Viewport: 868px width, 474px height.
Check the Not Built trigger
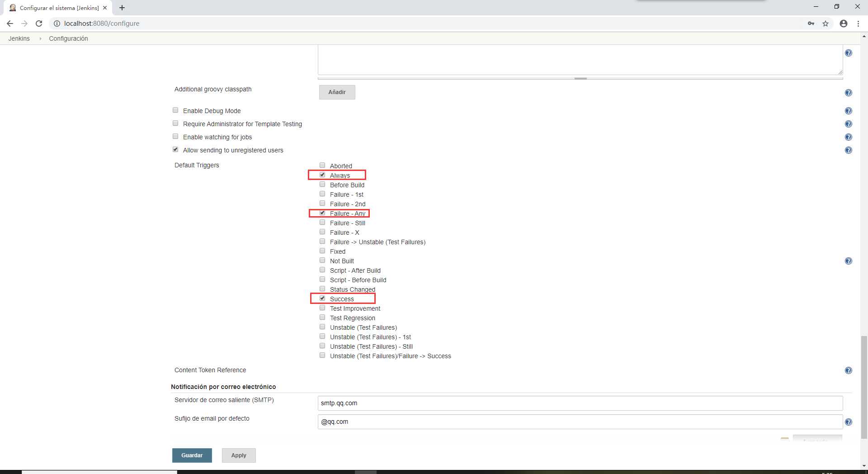(322, 260)
